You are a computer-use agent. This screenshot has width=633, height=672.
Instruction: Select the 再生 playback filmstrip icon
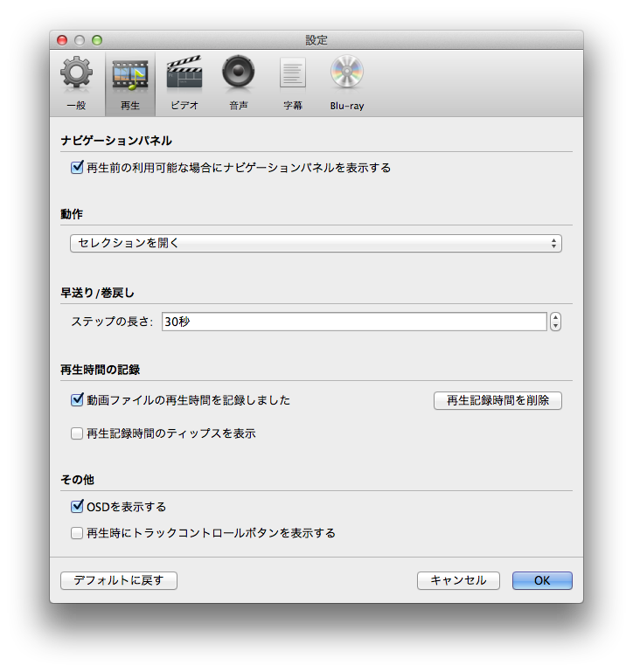tap(129, 76)
